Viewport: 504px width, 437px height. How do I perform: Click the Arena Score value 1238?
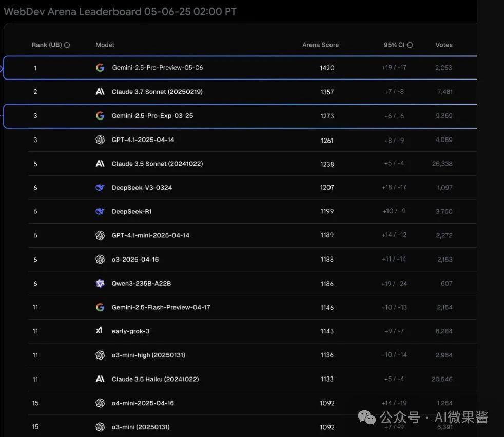[x=327, y=164]
